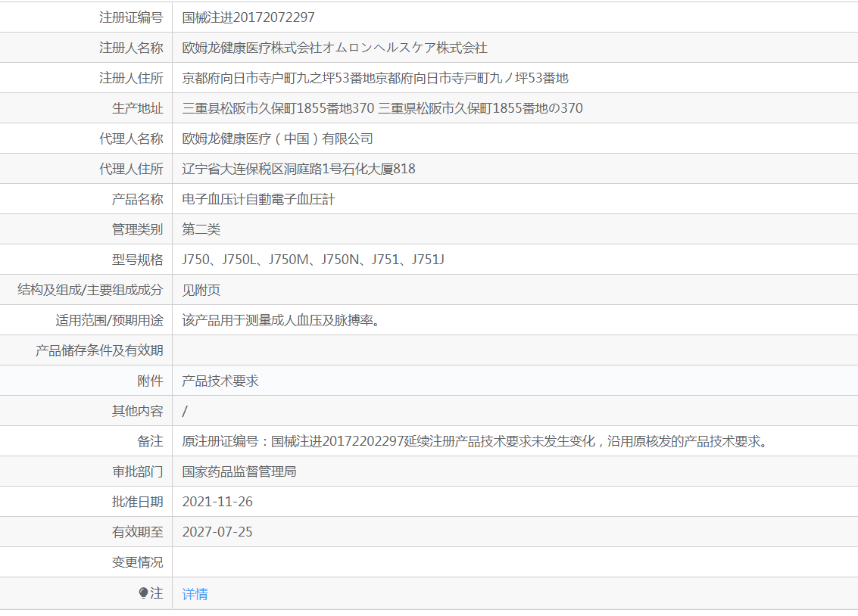Click the 附件 label
Image resolution: width=858 pixels, height=616 pixels.
pyautogui.click(x=151, y=381)
